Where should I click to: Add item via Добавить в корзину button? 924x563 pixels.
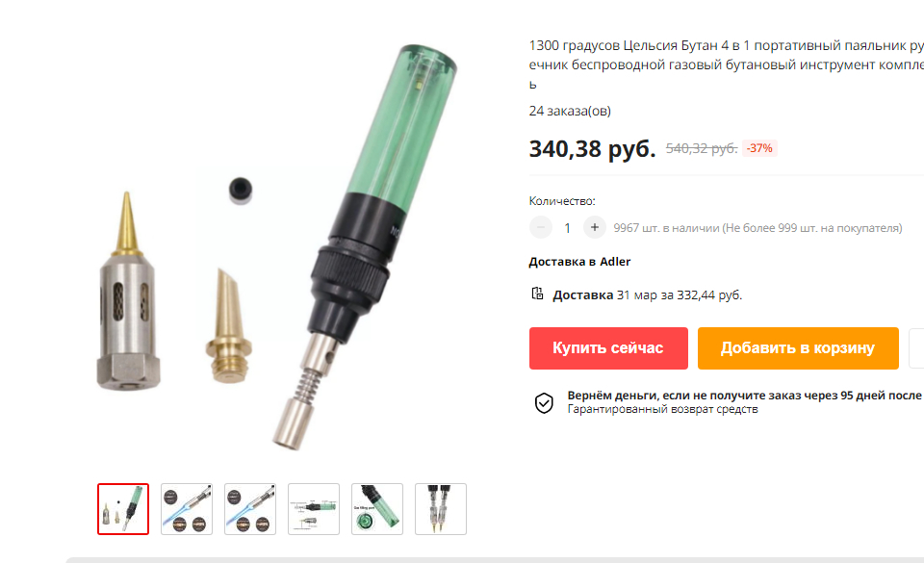coord(798,348)
